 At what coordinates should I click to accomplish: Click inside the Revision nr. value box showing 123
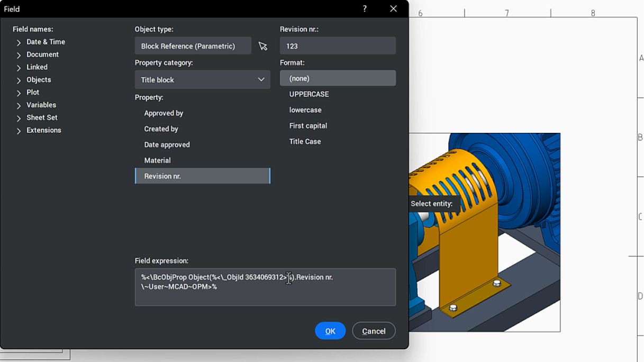(x=338, y=46)
